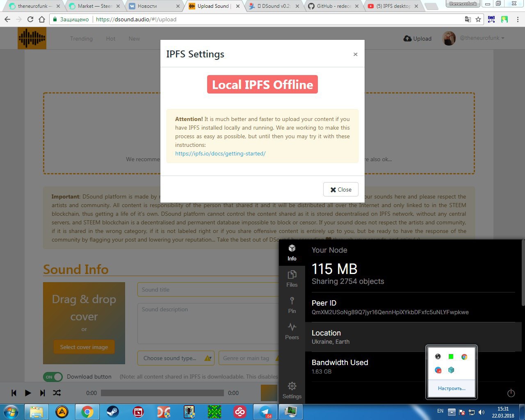Click the DSound waveform logo
Screen dimensions: 525x420
tap(32, 39)
